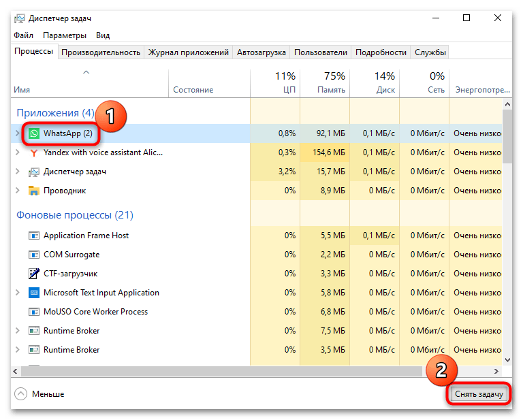Click the COM Surrogate icon
The image size is (523, 420).
(33, 255)
